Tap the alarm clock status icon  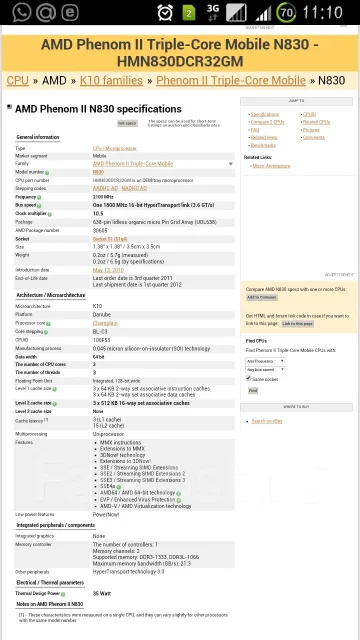click(x=165, y=13)
